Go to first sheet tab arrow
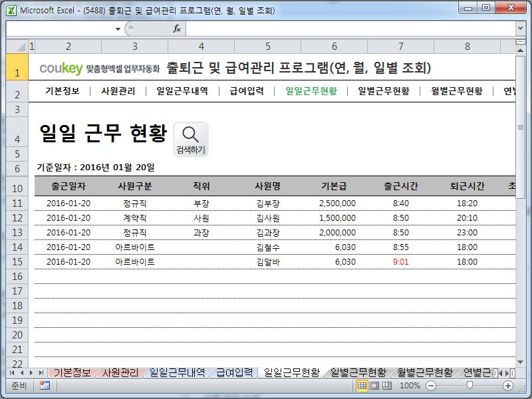 click(x=12, y=372)
